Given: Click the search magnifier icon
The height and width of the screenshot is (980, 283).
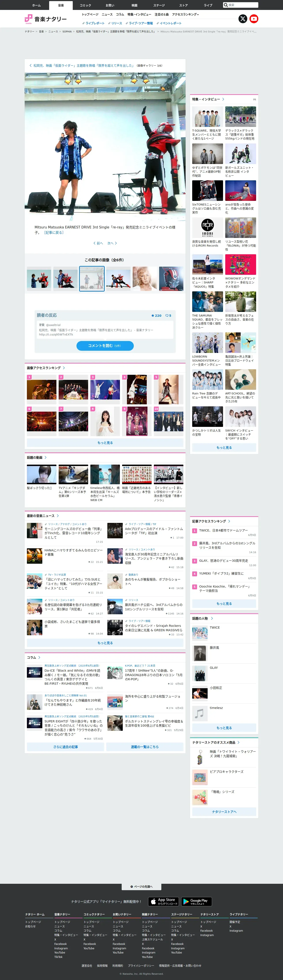Looking at the screenshot, I should 226,5.
